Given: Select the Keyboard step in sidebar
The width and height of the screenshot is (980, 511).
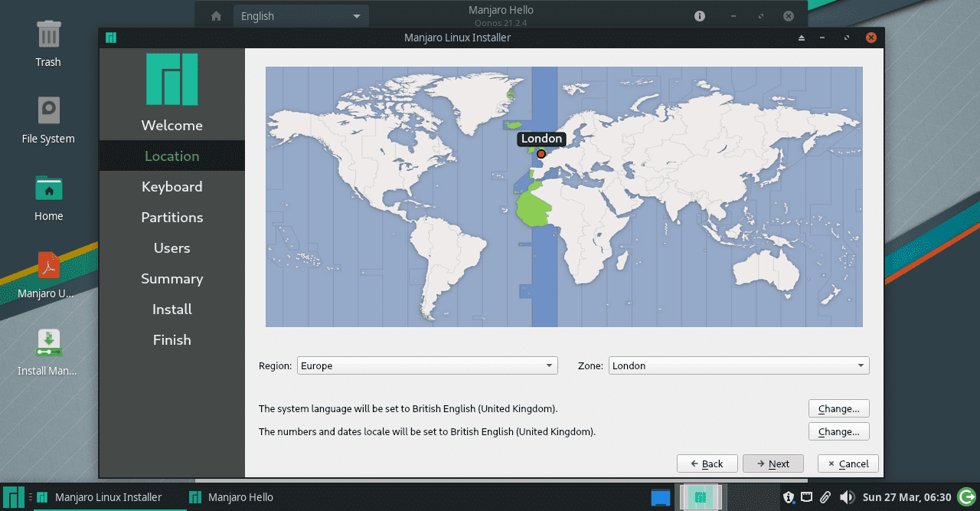Looking at the screenshot, I should (x=172, y=187).
